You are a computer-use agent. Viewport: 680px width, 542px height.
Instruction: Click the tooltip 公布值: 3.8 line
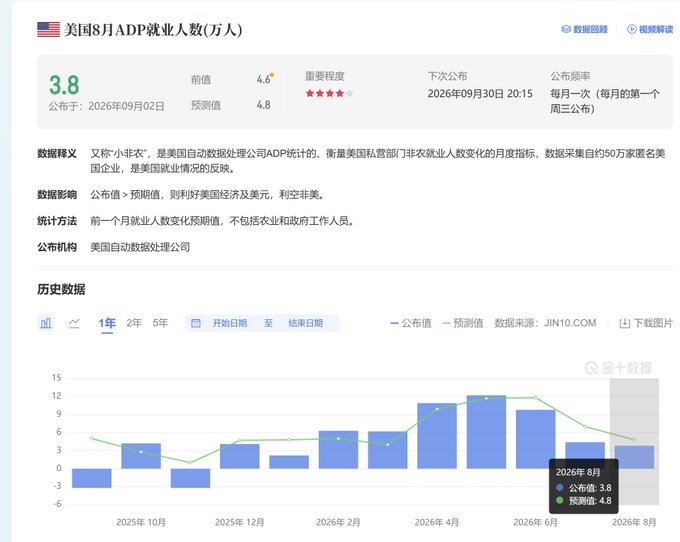point(584,488)
